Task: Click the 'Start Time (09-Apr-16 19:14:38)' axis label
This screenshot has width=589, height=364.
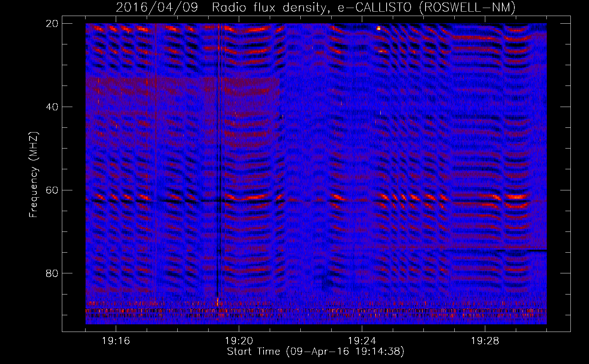Action: (316, 352)
